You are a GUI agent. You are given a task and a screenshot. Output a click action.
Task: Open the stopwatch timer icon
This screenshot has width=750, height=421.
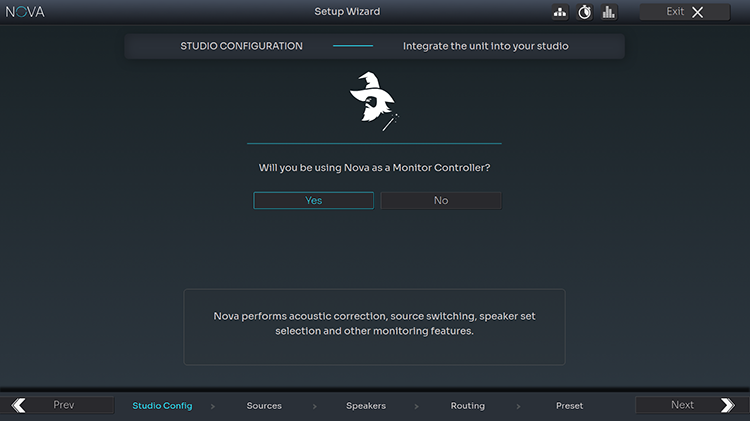pyautogui.click(x=584, y=12)
